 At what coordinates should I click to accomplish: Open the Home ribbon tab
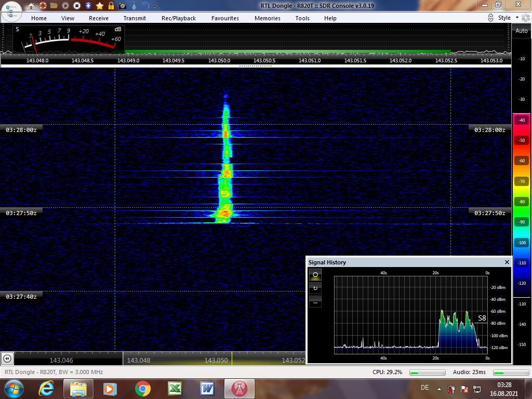click(39, 18)
